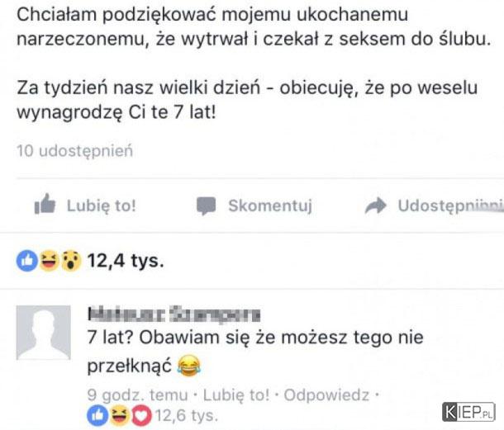Viewport: 504px width, 430px height.
Task: Click the blue like reaction under comment
Action: click(x=97, y=415)
